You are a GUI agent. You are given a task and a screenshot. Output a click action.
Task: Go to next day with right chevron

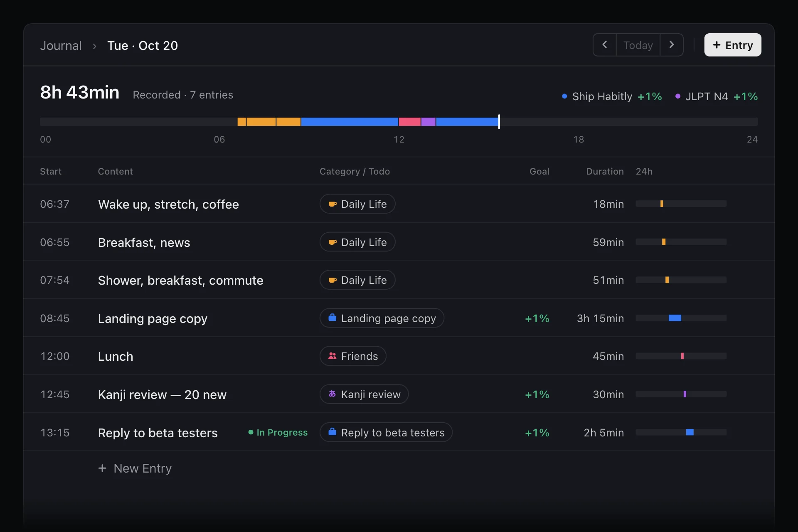(x=672, y=45)
